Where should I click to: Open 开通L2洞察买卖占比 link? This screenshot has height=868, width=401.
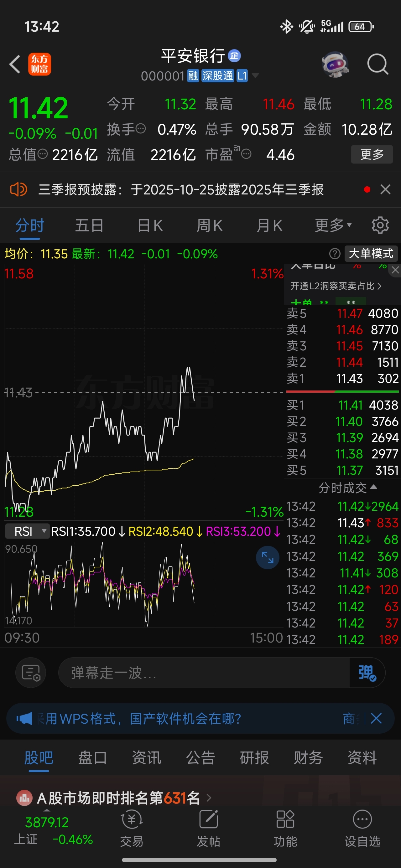pyautogui.click(x=336, y=286)
